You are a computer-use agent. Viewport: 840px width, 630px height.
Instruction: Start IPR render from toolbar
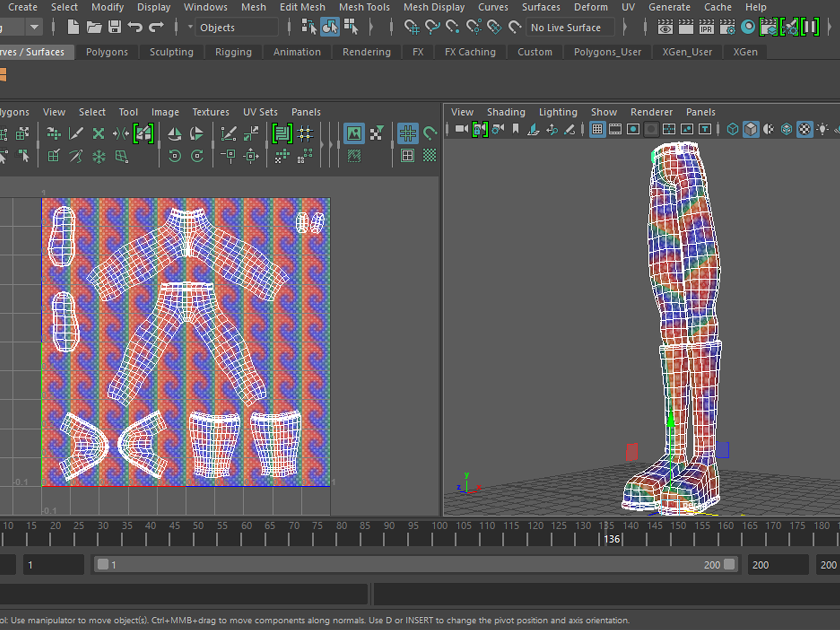(x=706, y=27)
